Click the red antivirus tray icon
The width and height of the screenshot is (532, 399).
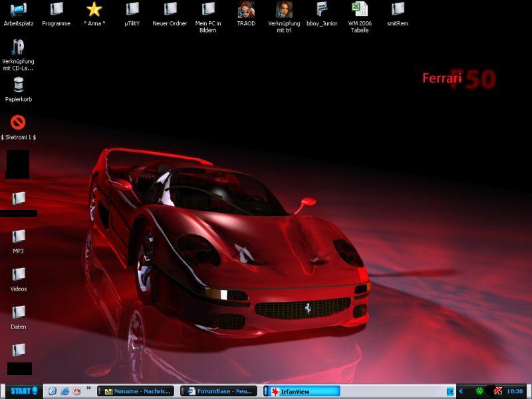(x=497, y=392)
